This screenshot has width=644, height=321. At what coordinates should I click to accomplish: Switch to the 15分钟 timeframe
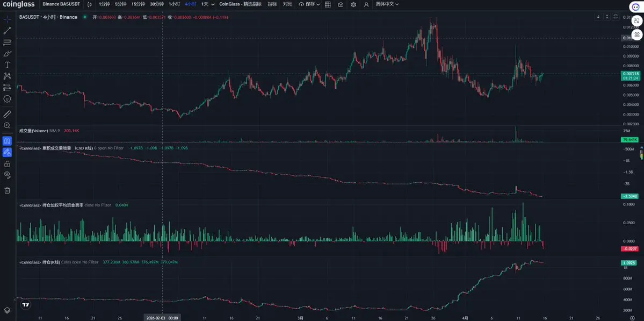pyautogui.click(x=139, y=4)
